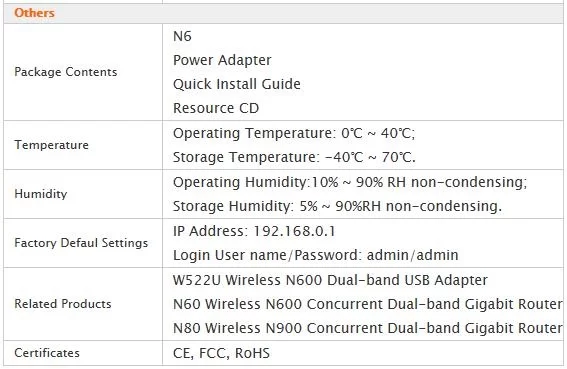The image size is (567, 369).
Task: Select the Operating Humidity text
Action: (350, 182)
